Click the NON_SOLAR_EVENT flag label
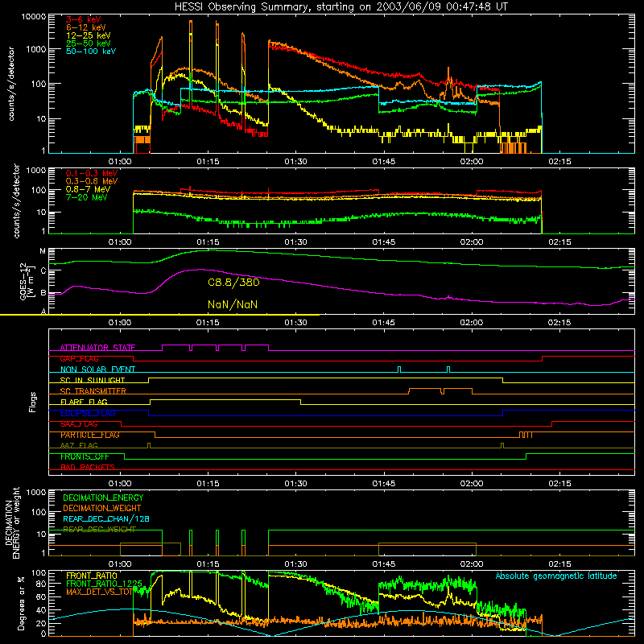 pos(97,369)
